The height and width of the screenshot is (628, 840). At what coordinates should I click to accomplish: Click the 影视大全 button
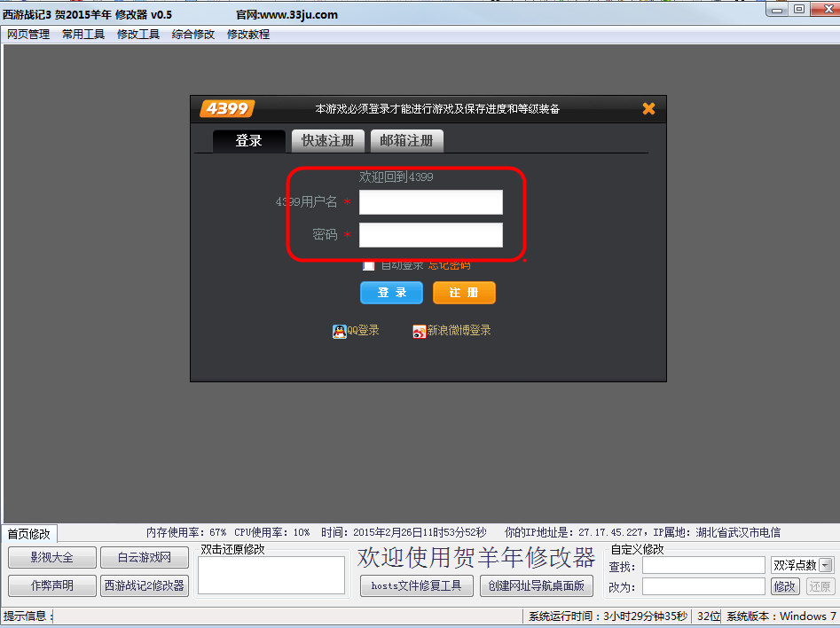pyautogui.click(x=52, y=557)
